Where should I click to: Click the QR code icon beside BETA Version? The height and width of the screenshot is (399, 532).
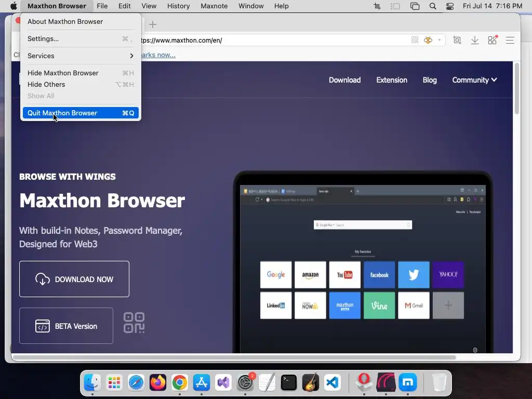134,322
